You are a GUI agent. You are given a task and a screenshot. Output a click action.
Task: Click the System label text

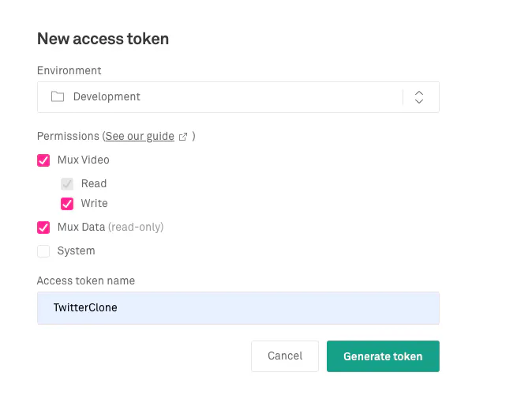pos(77,251)
